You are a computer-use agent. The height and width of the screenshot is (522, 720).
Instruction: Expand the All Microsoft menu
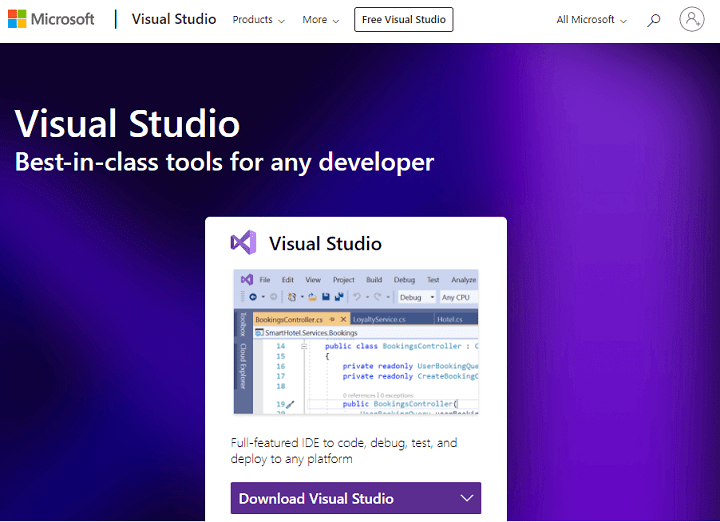(591, 20)
